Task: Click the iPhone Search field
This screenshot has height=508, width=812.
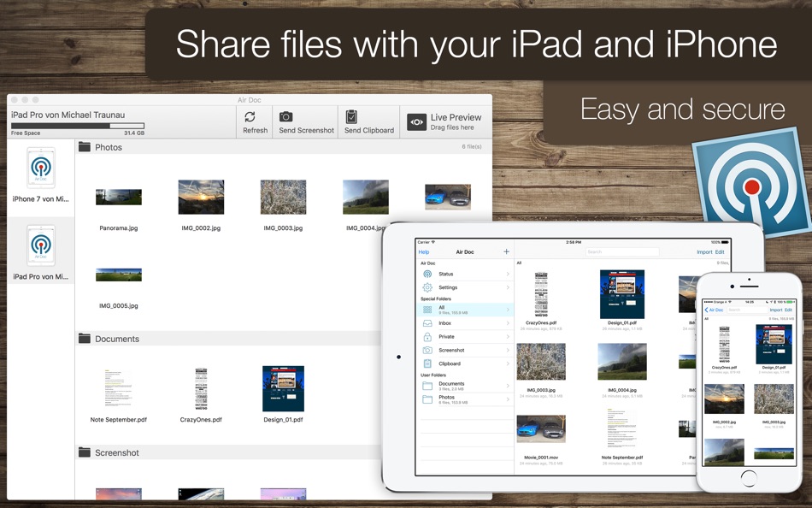Action: [x=746, y=310]
